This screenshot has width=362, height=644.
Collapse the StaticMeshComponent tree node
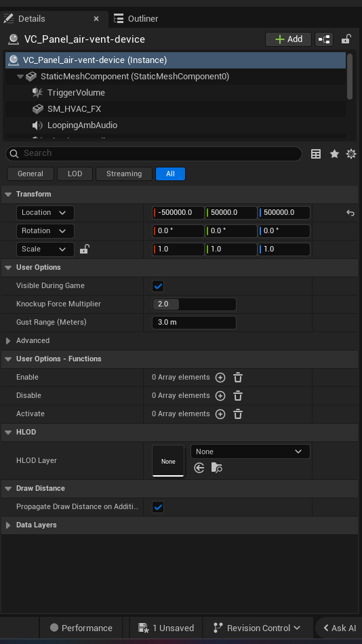[x=20, y=77]
